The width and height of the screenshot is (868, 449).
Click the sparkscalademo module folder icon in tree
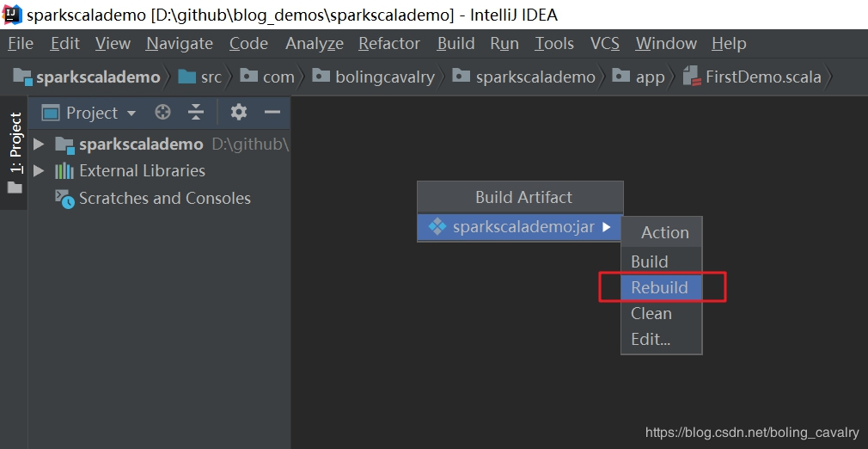pyautogui.click(x=64, y=145)
